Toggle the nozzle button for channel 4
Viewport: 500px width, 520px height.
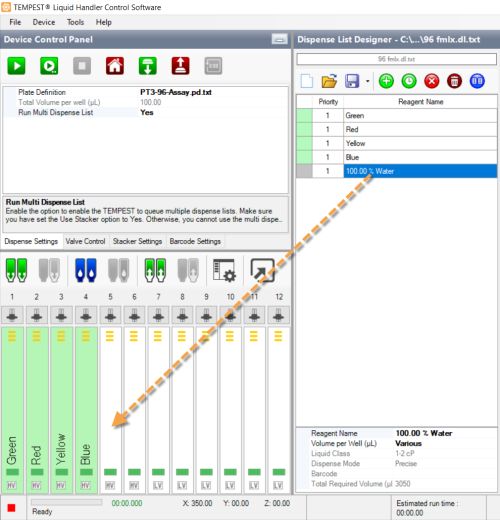[x=86, y=315]
